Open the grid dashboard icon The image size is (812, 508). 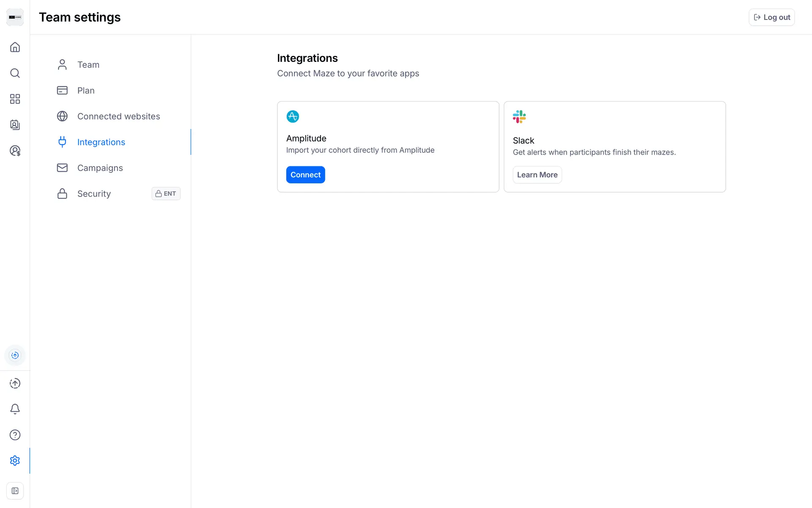pos(15,99)
